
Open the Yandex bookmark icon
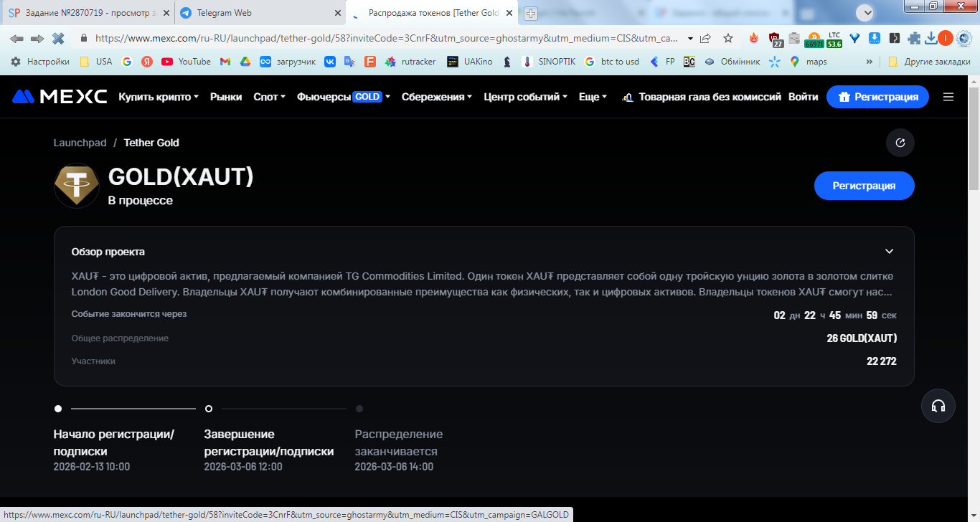(147, 62)
